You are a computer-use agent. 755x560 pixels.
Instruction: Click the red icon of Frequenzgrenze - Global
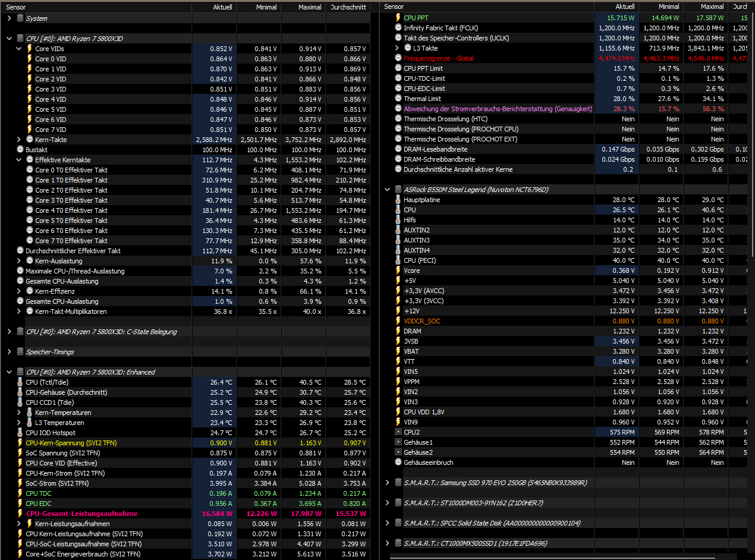[398, 58]
